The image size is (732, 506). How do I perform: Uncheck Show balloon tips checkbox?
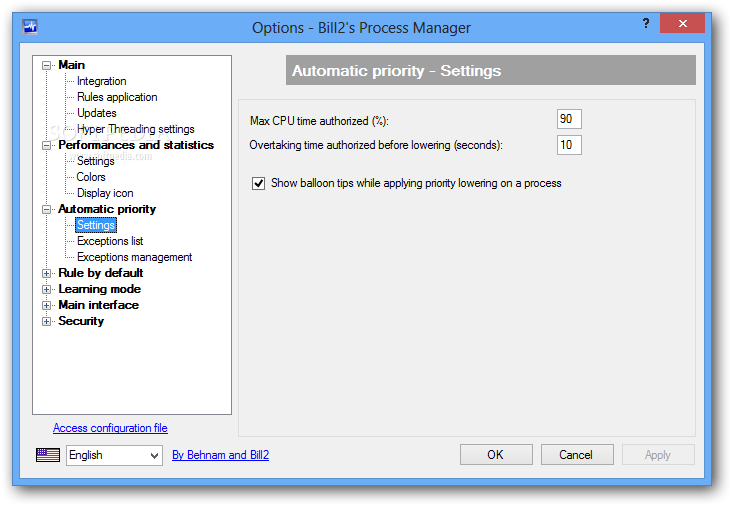click(x=258, y=183)
